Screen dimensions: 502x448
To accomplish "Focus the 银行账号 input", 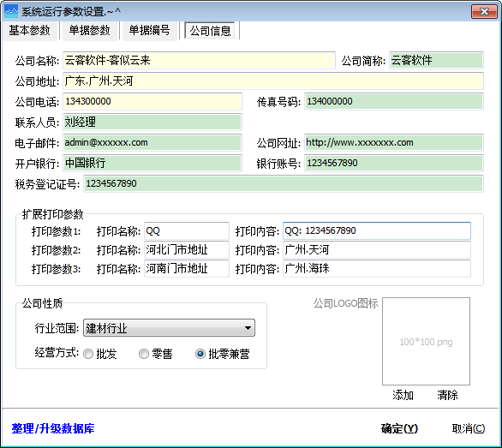I will 394,163.
